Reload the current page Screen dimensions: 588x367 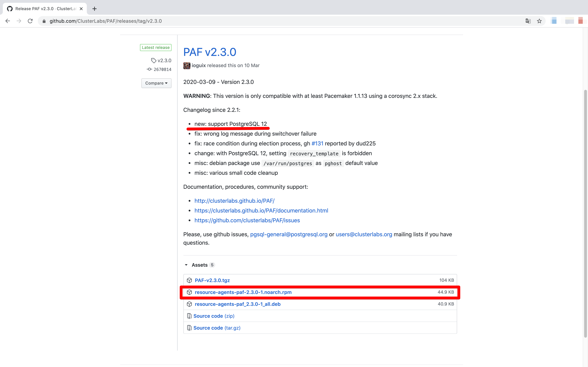click(30, 21)
